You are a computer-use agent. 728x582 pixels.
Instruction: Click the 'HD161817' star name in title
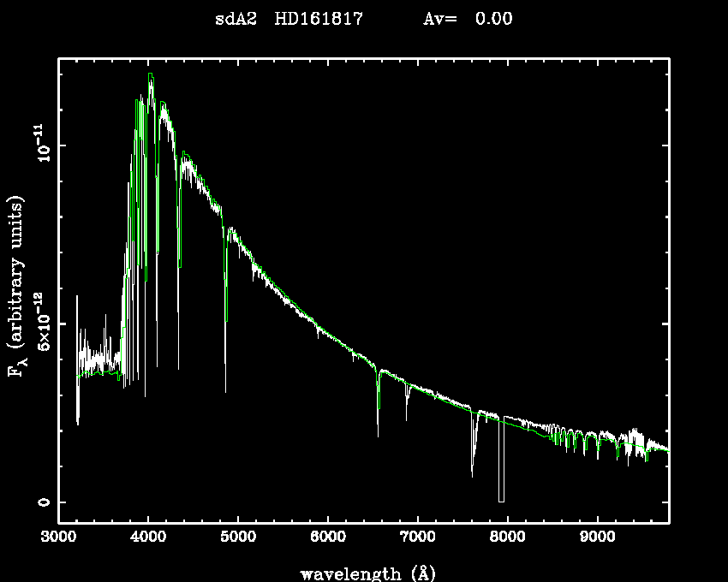(319, 19)
